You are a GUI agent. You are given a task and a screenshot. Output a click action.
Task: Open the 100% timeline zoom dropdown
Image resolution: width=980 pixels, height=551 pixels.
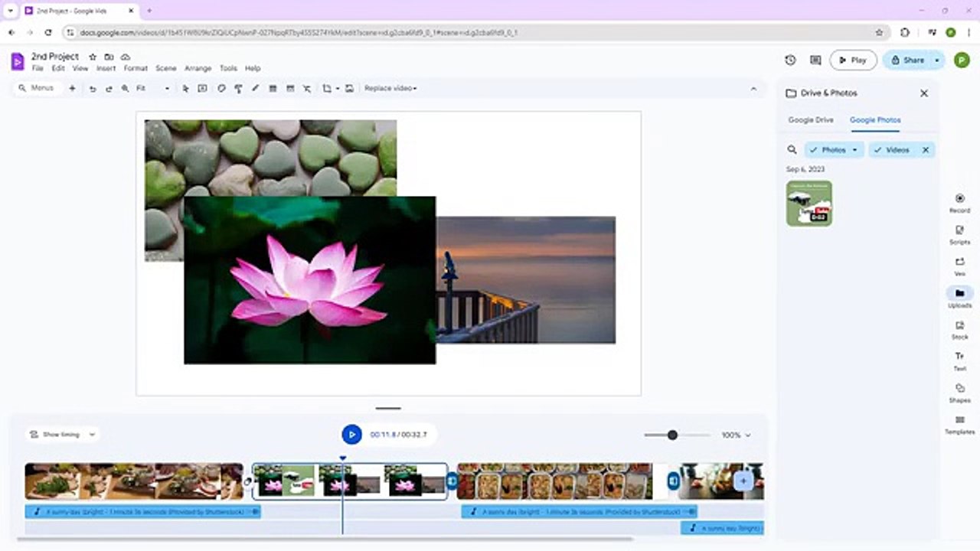click(736, 435)
